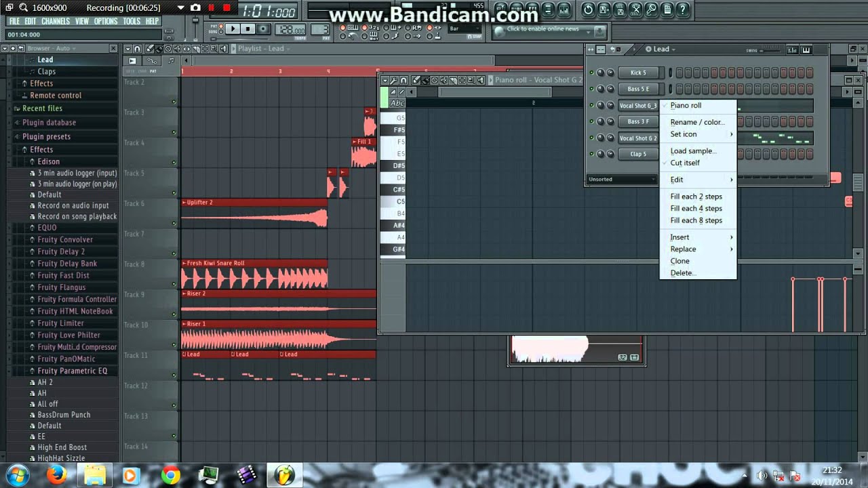Click the transport record button
The width and height of the screenshot is (868, 488).
[263, 28]
